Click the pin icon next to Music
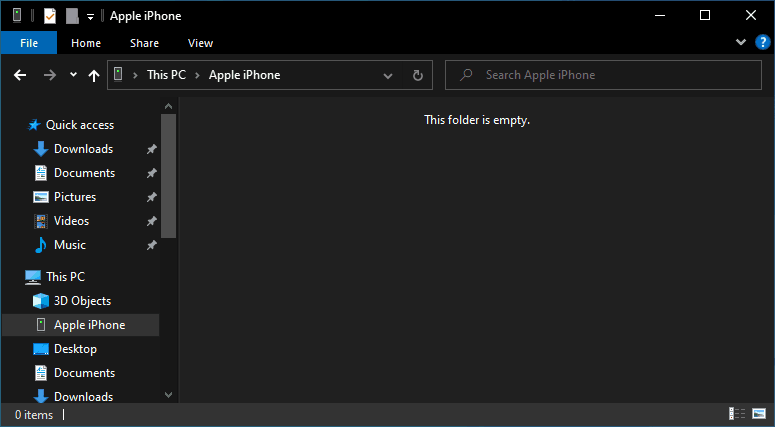This screenshot has width=775, height=427. click(151, 245)
